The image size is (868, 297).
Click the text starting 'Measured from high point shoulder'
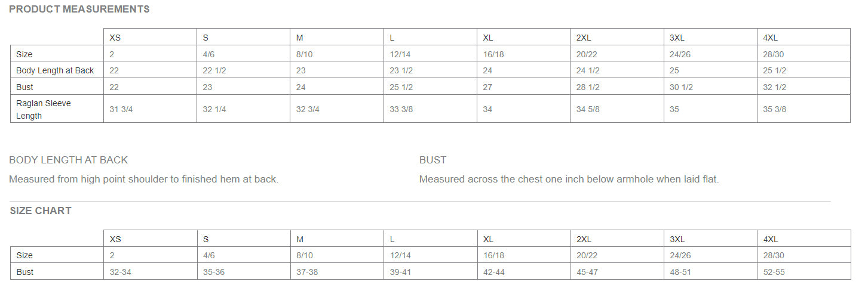tap(144, 179)
